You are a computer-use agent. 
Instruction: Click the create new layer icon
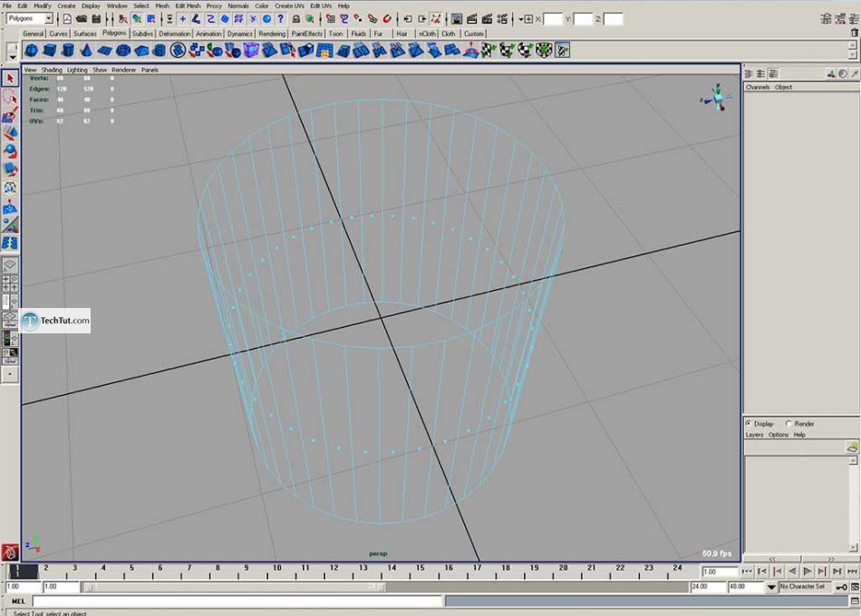pyautogui.click(x=851, y=447)
